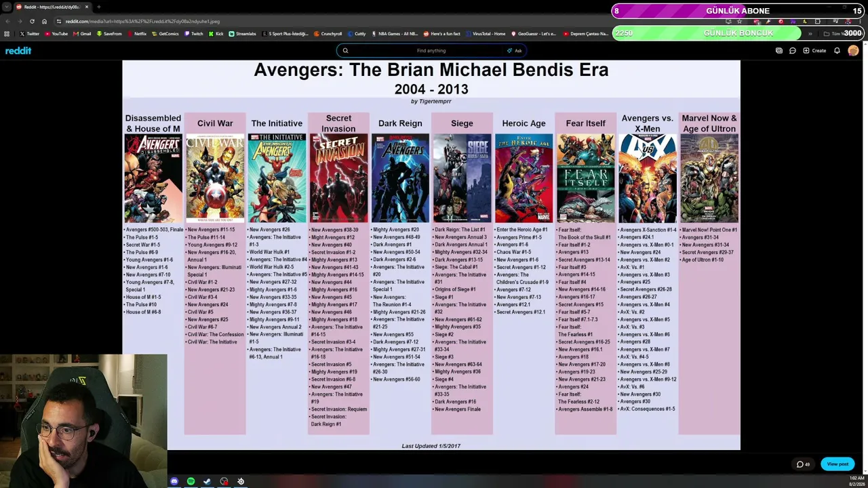Click the browser forward arrow
Screen dimensions: 868x488
[x=20, y=21]
